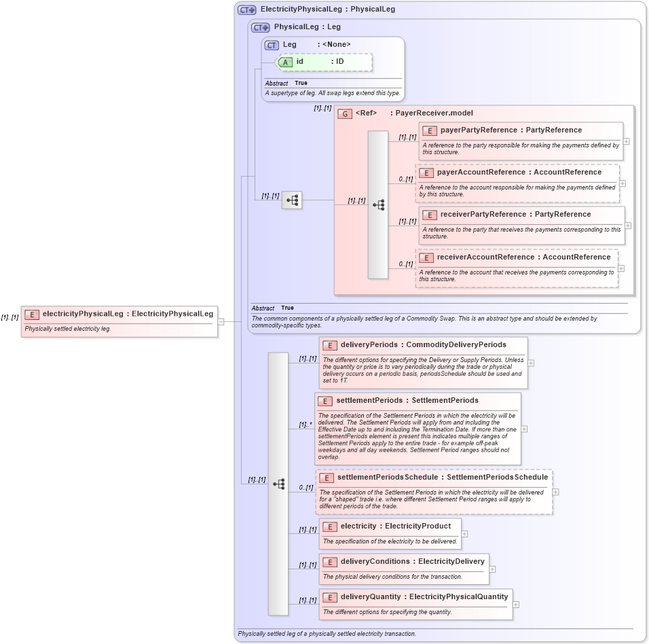
Task: Expand the receiverAccountReference element
Action: click(621, 268)
